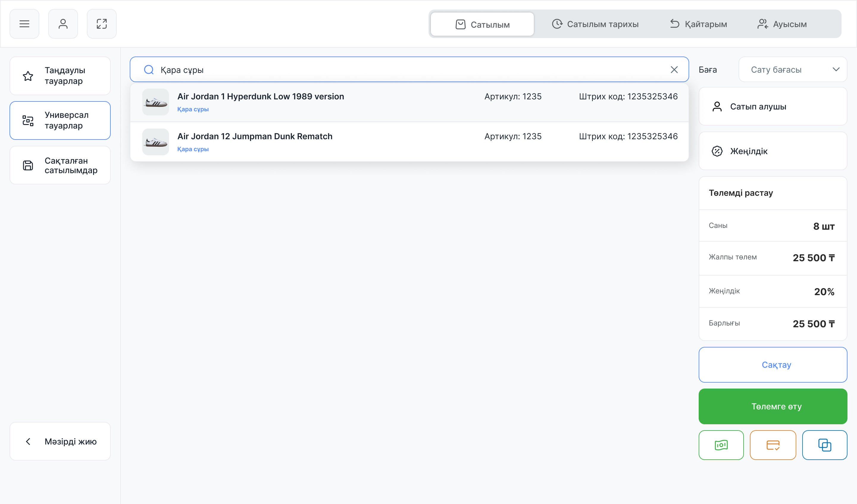Click the floppy-disk icon of Сақталған сатылымдар
Viewport: 857px width, 504px height.
click(x=28, y=165)
